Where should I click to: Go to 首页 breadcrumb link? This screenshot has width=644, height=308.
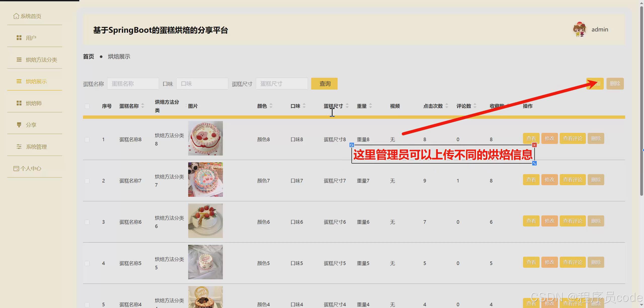(x=89, y=57)
